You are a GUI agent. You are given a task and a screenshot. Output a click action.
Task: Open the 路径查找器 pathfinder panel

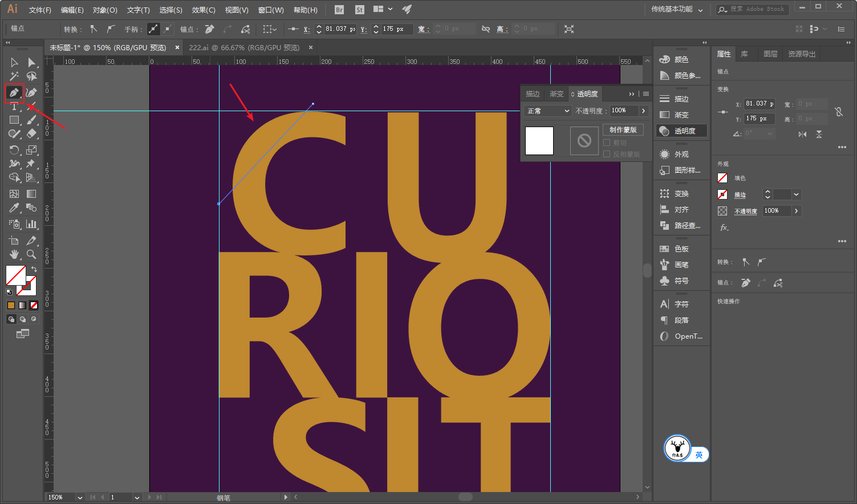(x=681, y=225)
